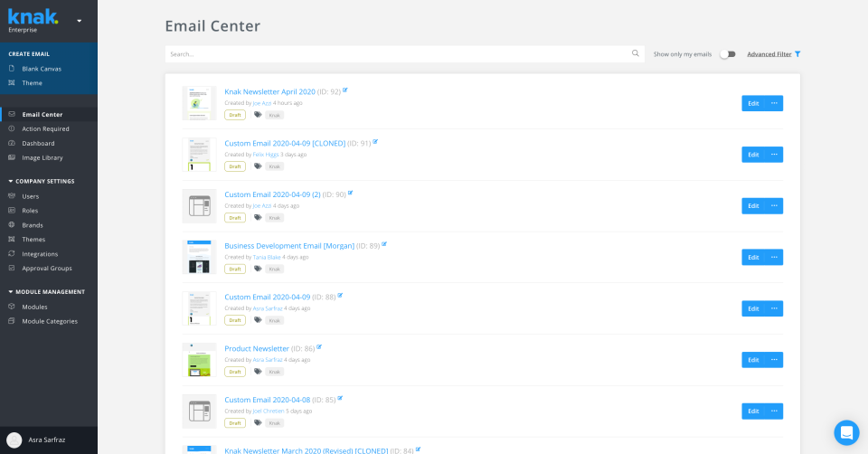
Task: Rename Business Development Email via pencil icon
Action: tap(384, 244)
